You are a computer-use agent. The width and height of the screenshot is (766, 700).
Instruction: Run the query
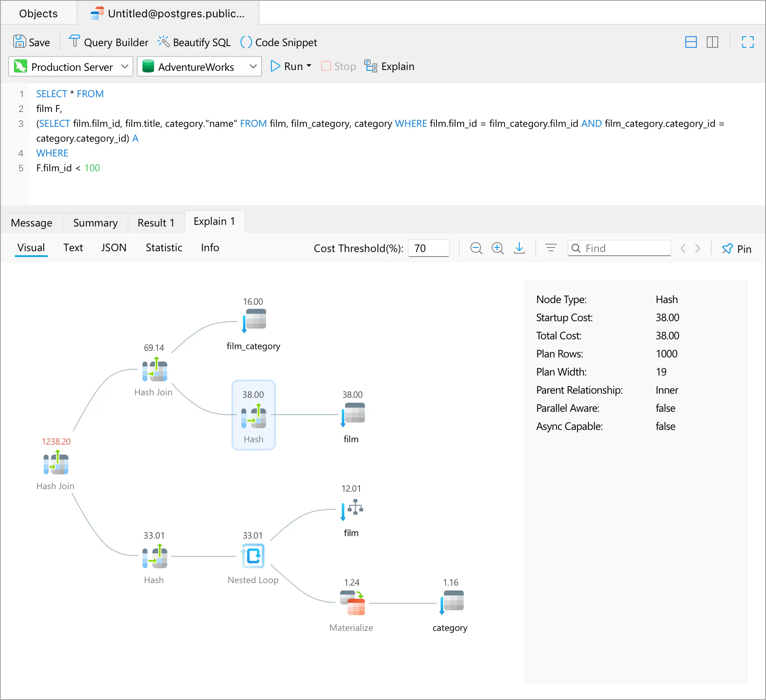point(287,66)
